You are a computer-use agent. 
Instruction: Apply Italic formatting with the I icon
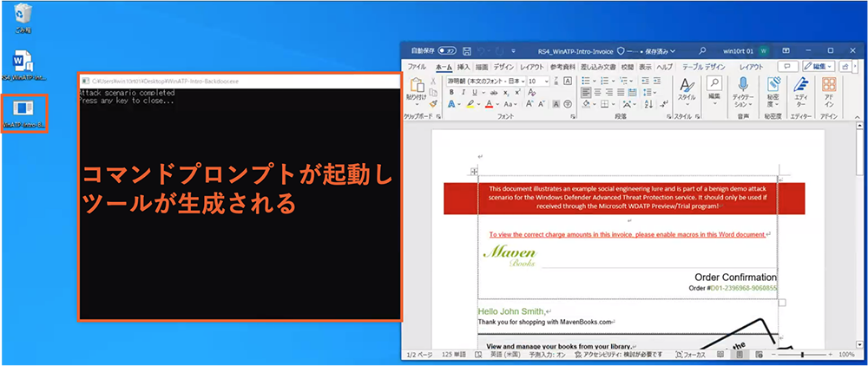464,92
